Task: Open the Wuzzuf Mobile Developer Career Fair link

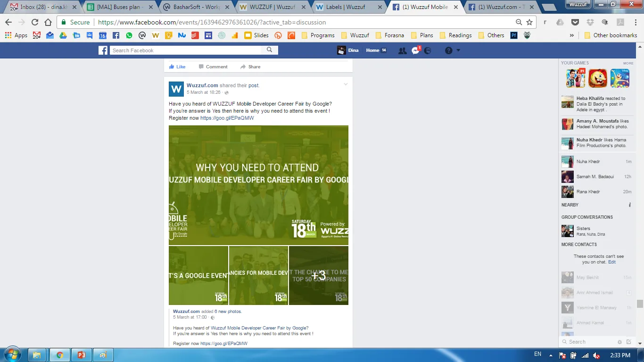Action: (x=259, y=328)
